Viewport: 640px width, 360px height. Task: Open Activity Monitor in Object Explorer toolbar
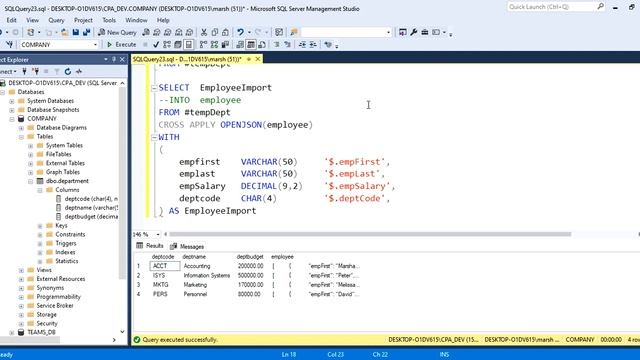tap(79, 71)
